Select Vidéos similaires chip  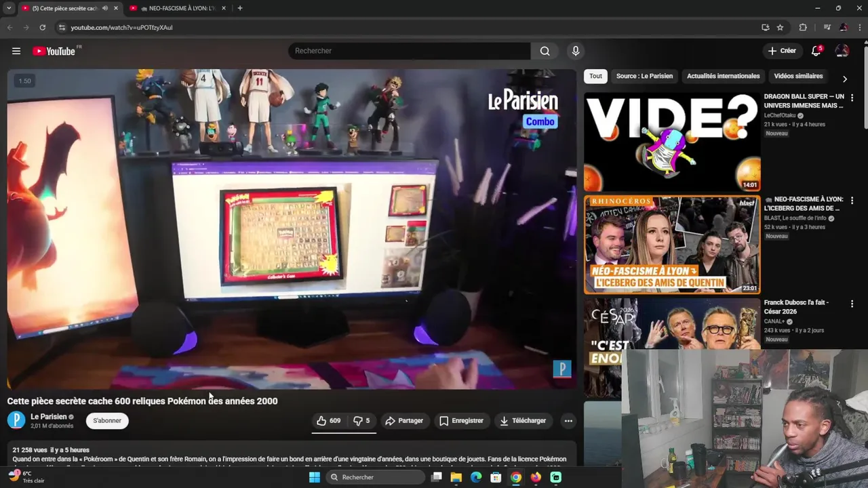tap(798, 76)
